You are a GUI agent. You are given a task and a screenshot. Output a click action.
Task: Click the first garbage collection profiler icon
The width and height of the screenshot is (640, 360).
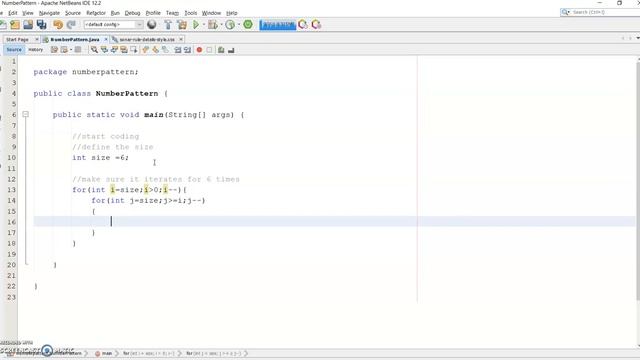(x=303, y=24)
